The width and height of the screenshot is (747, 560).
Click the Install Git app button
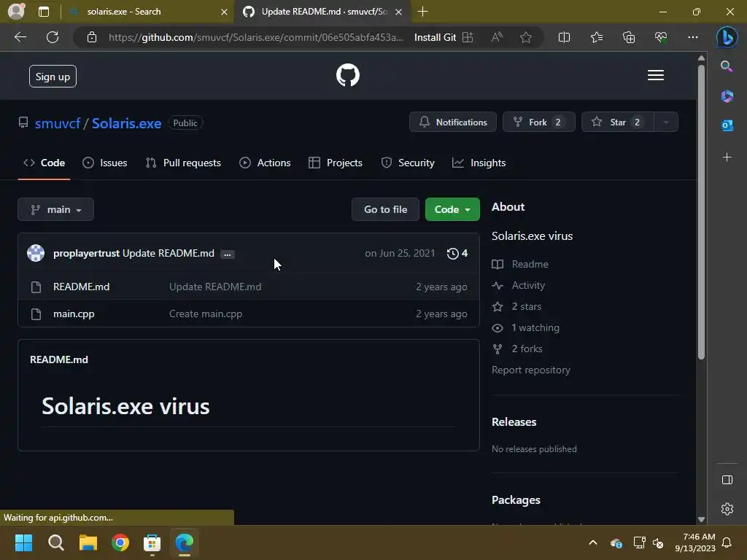tap(444, 37)
